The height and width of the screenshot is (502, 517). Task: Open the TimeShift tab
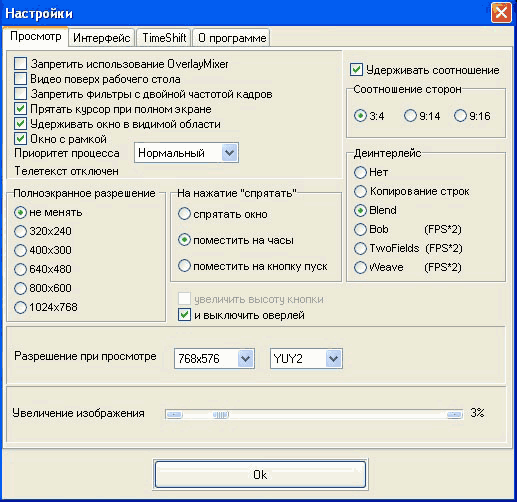click(164, 38)
